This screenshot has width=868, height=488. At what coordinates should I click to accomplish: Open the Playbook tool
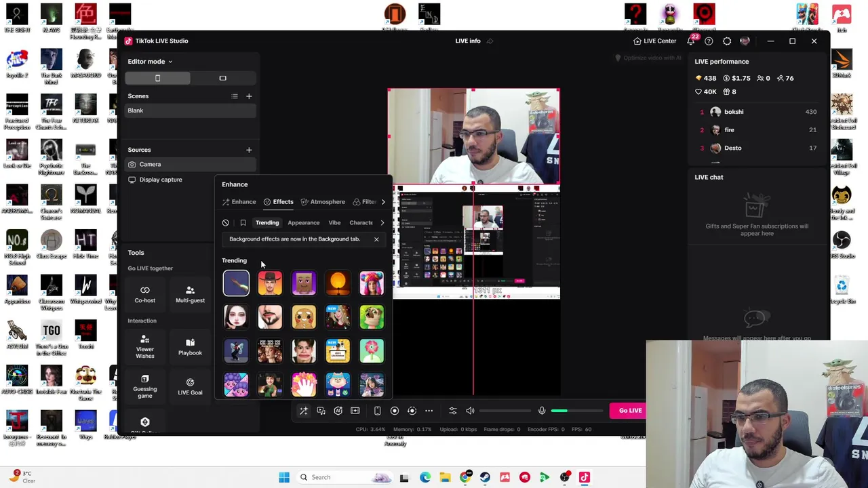coord(190,347)
